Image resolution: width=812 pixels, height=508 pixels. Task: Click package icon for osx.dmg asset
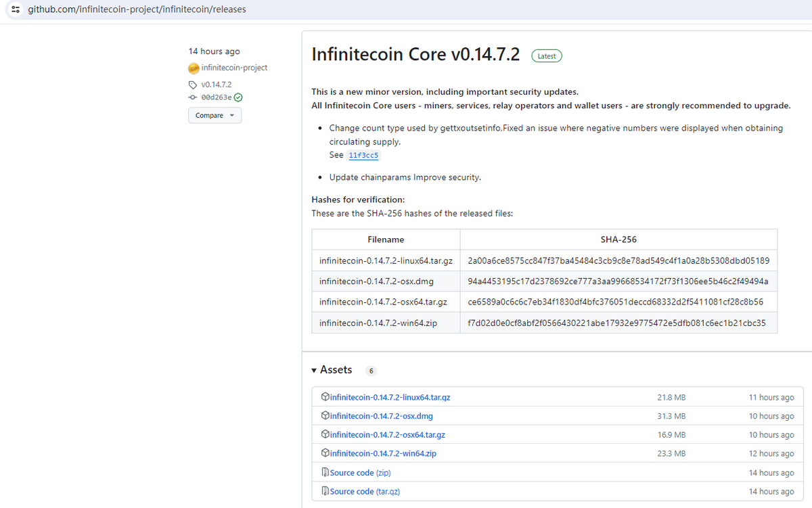pos(325,415)
